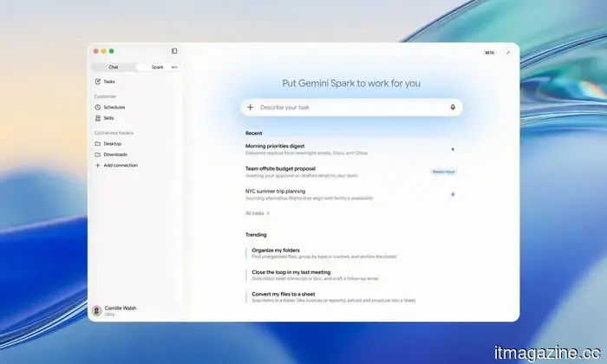Open the Desktop connected folder
Viewport: 607px width, 364px height.
pyautogui.click(x=112, y=144)
